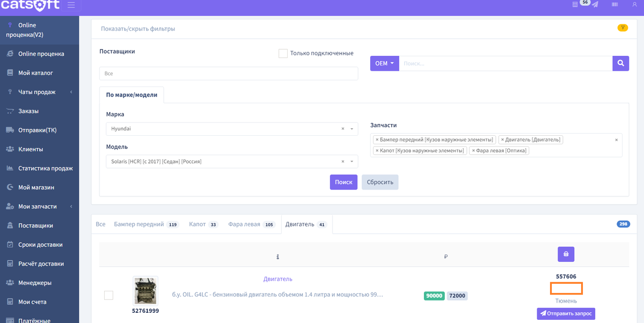Open the Поставщики 'Все' select field
Screen dimensions: 644x323
(x=229, y=74)
